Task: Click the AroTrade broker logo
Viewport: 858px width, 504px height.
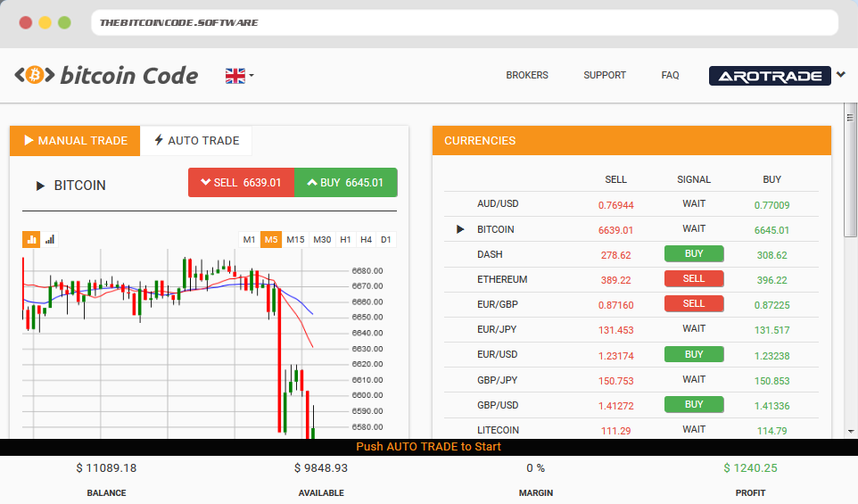Action: [x=769, y=76]
